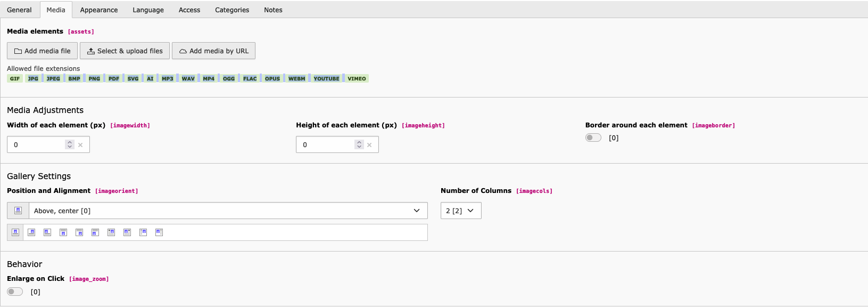The width and height of the screenshot is (868, 307).
Task: Open the Categories tab
Action: coord(232,10)
